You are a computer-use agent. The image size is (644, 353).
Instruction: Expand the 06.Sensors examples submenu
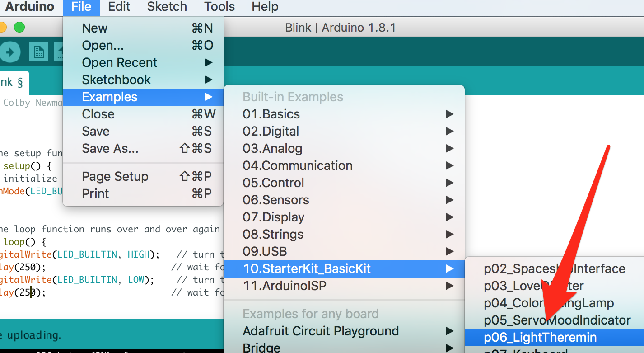344,200
